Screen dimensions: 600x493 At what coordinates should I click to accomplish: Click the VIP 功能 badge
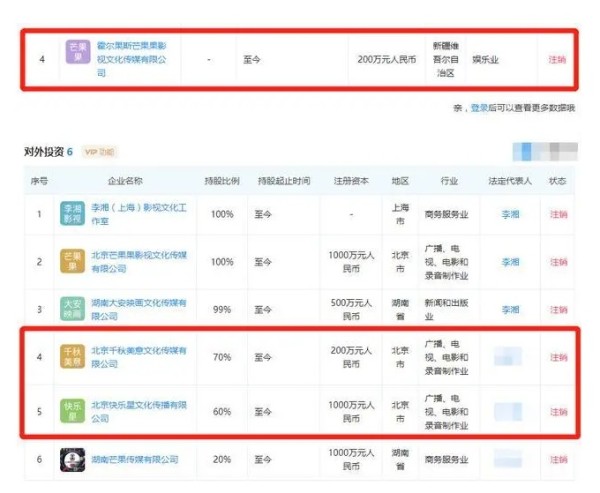coord(99,152)
